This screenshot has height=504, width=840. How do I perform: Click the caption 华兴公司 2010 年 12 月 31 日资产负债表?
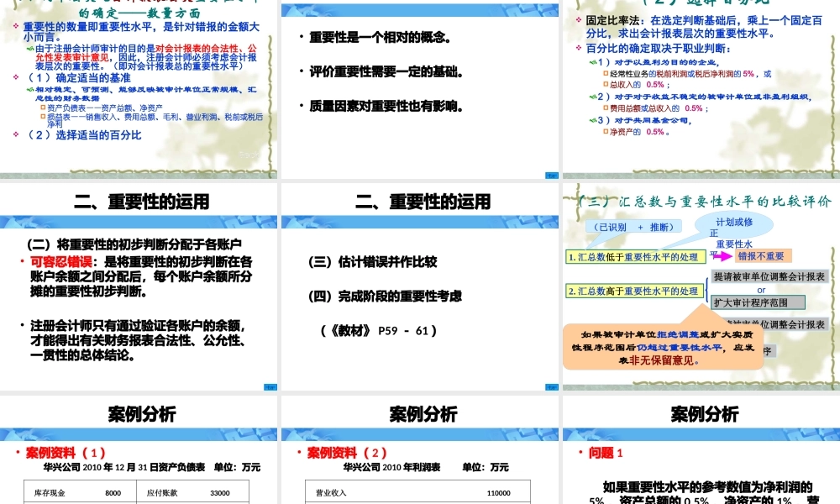[124, 467]
